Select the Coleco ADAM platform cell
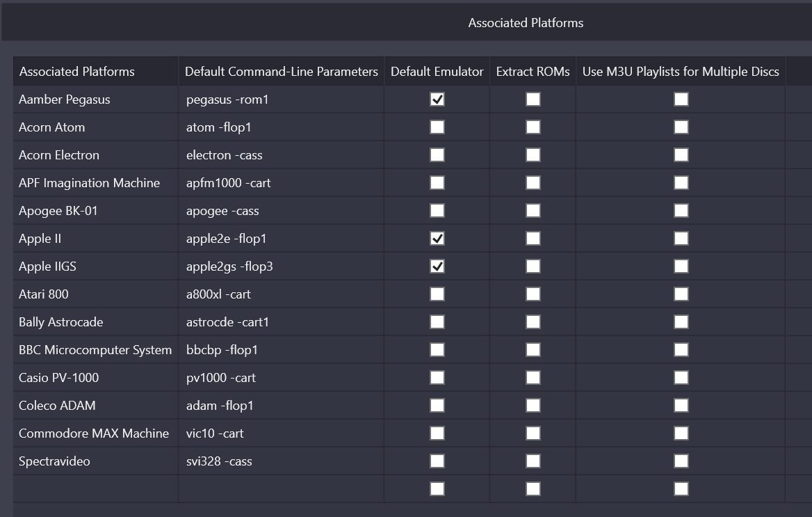Viewport: 812px width, 517px height. 96,406
